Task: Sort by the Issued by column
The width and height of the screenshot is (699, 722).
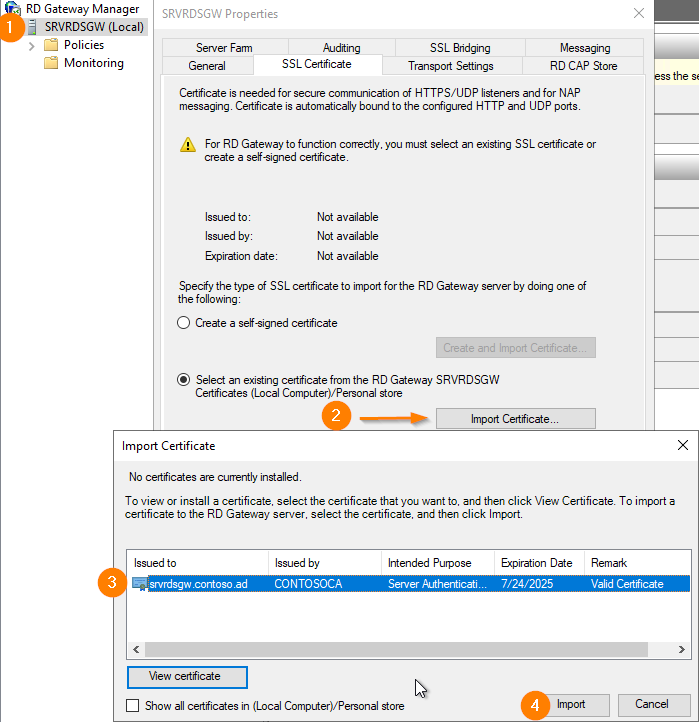Action: click(x=325, y=563)
